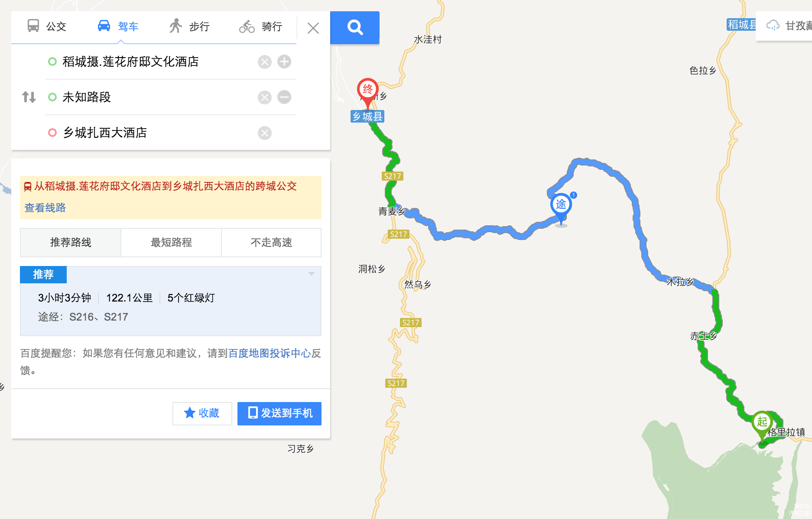The width and height of the screenshot is (812, 519).
Task: Switch to the 骑行 cycling tab
Action: 261,26
